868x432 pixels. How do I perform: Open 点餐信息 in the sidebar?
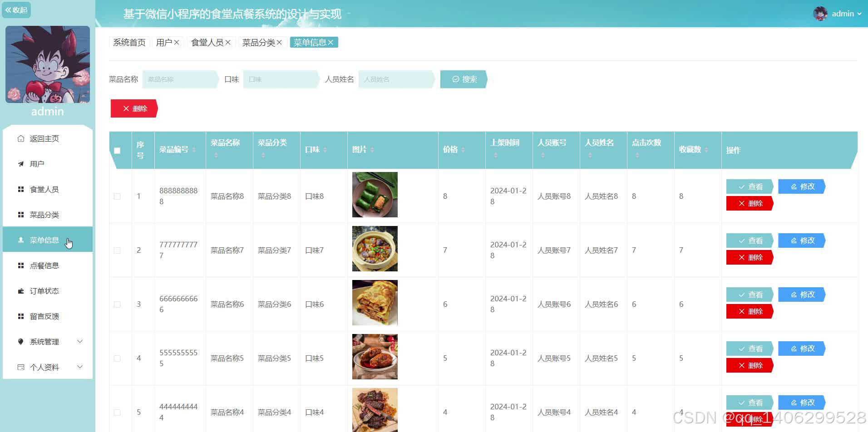48,265
